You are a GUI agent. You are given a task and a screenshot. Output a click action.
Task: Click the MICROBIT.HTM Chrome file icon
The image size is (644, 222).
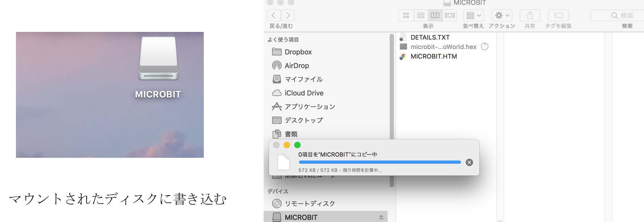click(x=403, y=56)
